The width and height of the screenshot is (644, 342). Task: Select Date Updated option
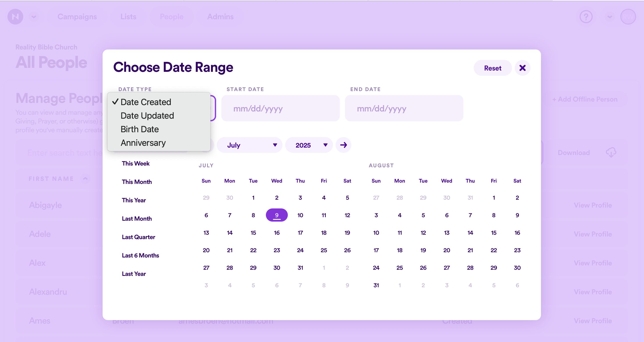coord(159,116)
